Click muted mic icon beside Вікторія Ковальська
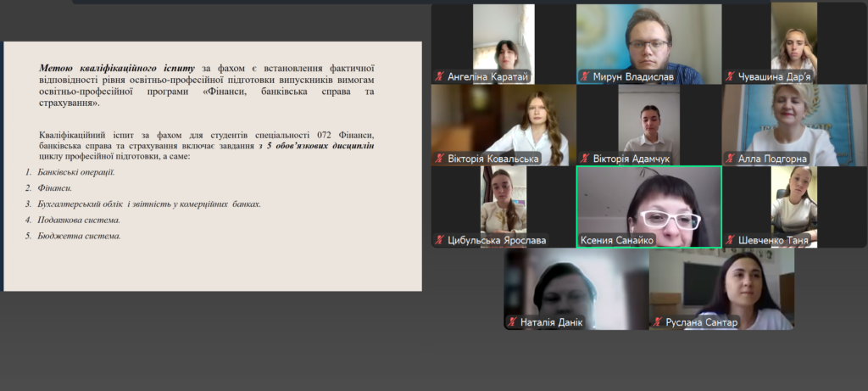The width and height of the screenshot is (868, 391). click(440, 159)
